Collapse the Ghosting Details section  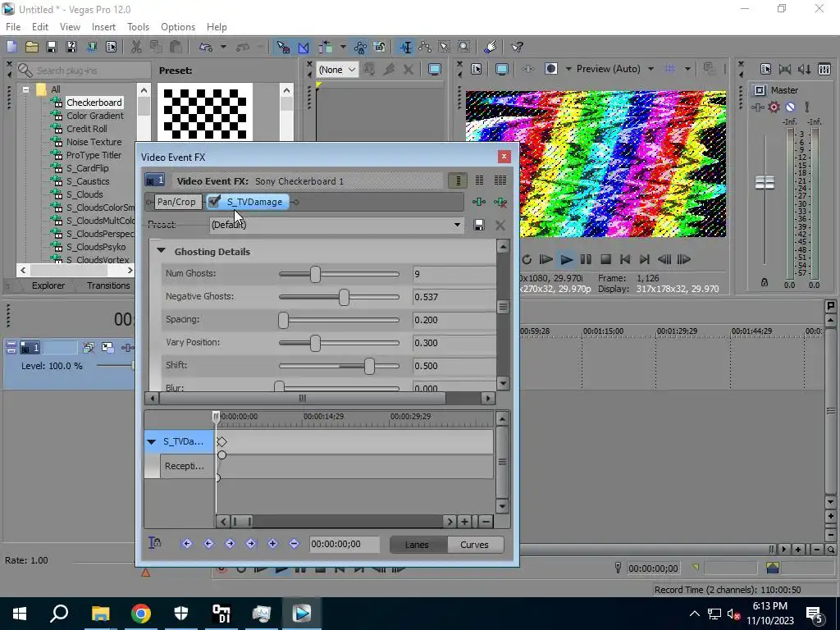(x=161, y=251)
